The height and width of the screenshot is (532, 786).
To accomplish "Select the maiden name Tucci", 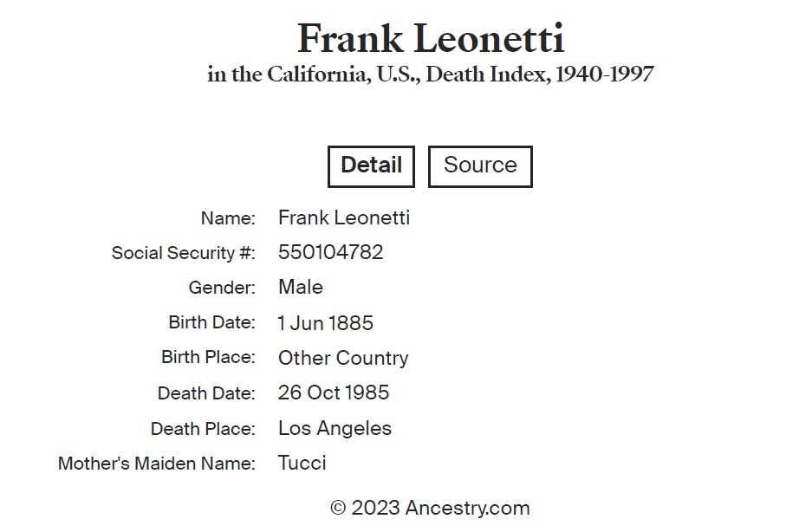I will [x=302, y=463].
